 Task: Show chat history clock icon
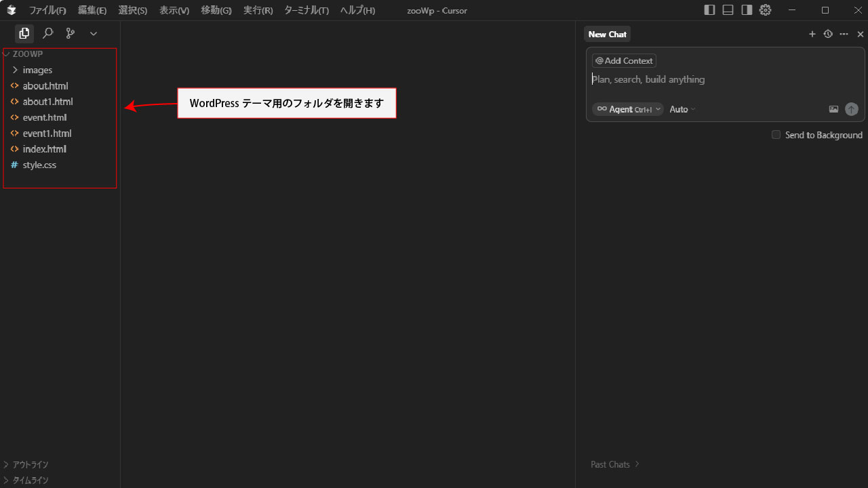click(x=828, y=34)
